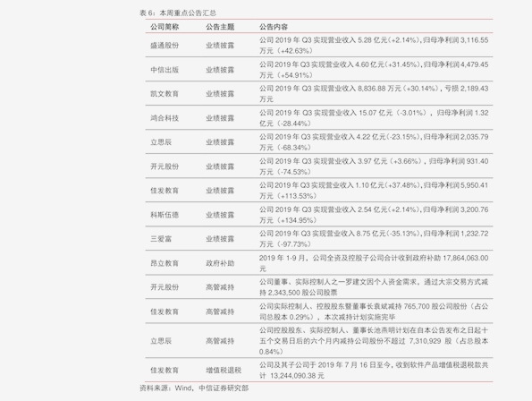
Task: Click the 公司简称 column header
Action: pos(165,27)
